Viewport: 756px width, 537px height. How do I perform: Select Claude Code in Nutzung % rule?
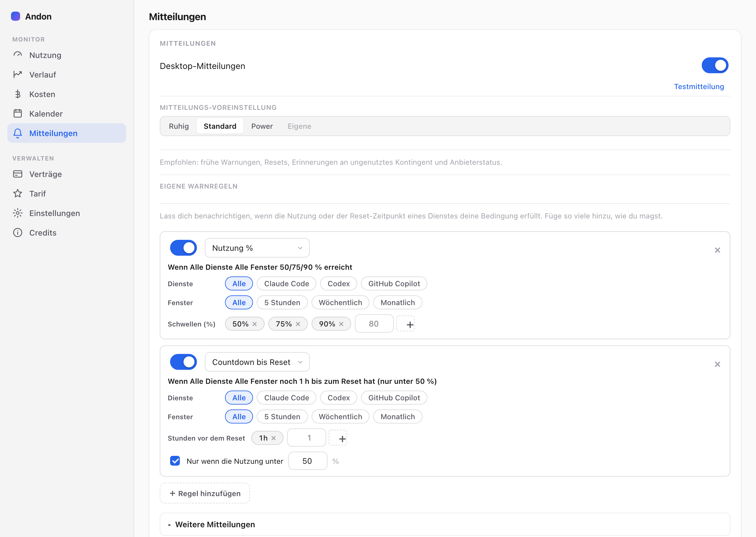(286, 283)
